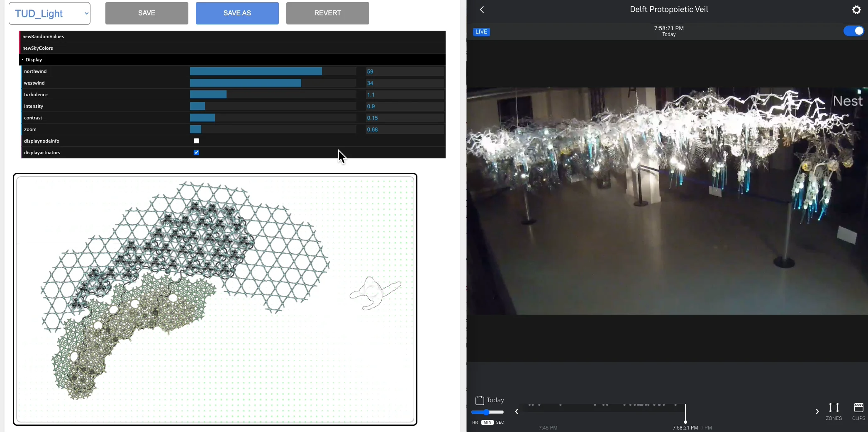Image resolution: width=868 pixels, height=432 pixels.
Task: Turn off the camera on/off switch
Action: [x=853, y=31]
